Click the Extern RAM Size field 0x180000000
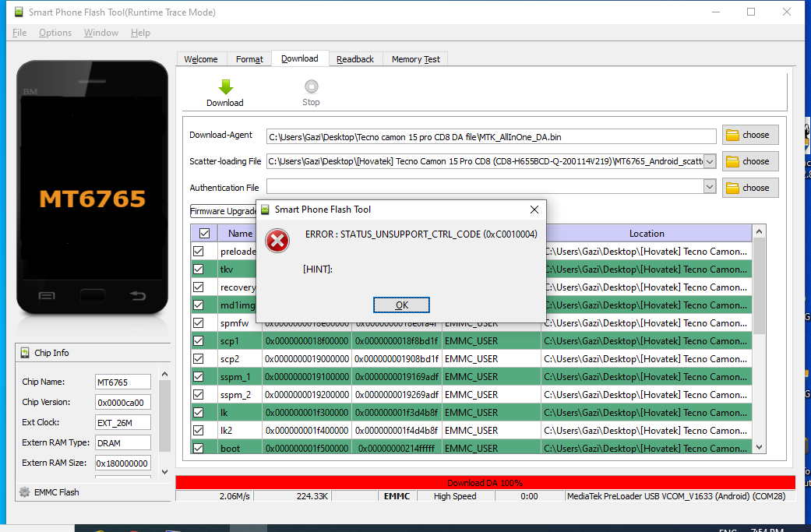The width and height of the screenshot is (811, 532). click(x=122, y=463)
